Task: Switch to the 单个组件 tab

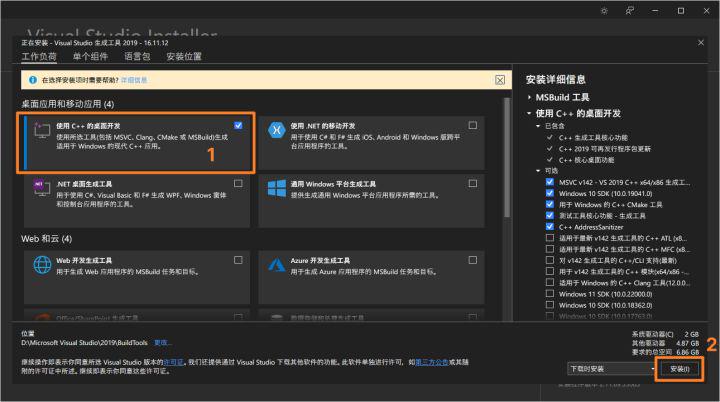Action: 90,57
